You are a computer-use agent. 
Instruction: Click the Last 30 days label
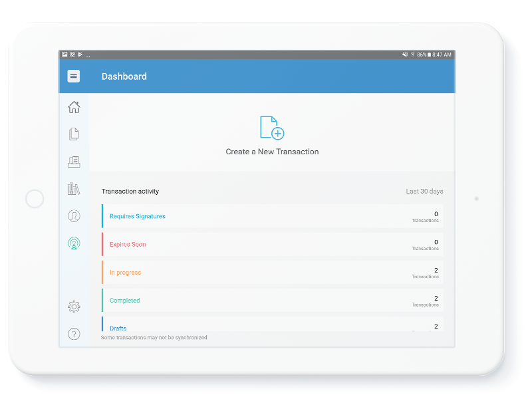tap(424, 192)
